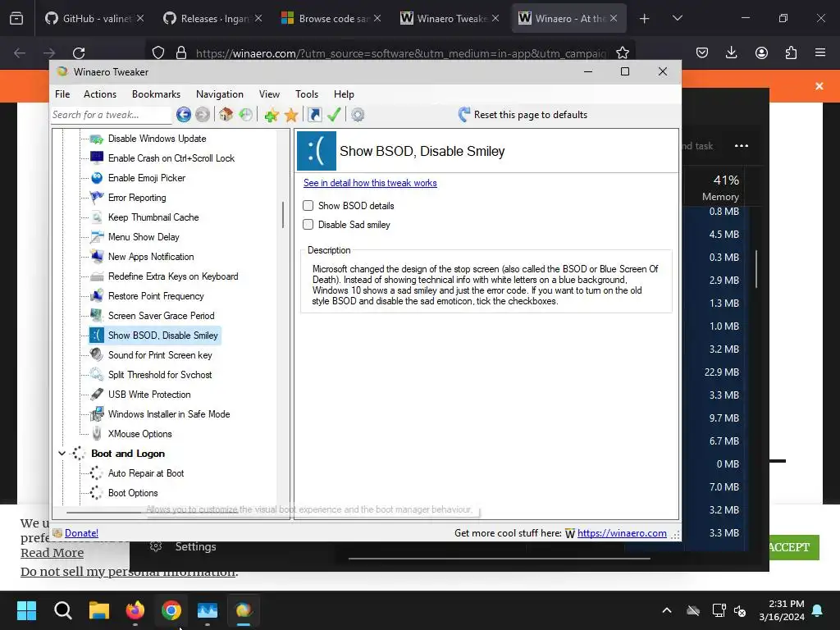Select USB Write Protection tweak

pyautogui.click(x=149, y=395)
